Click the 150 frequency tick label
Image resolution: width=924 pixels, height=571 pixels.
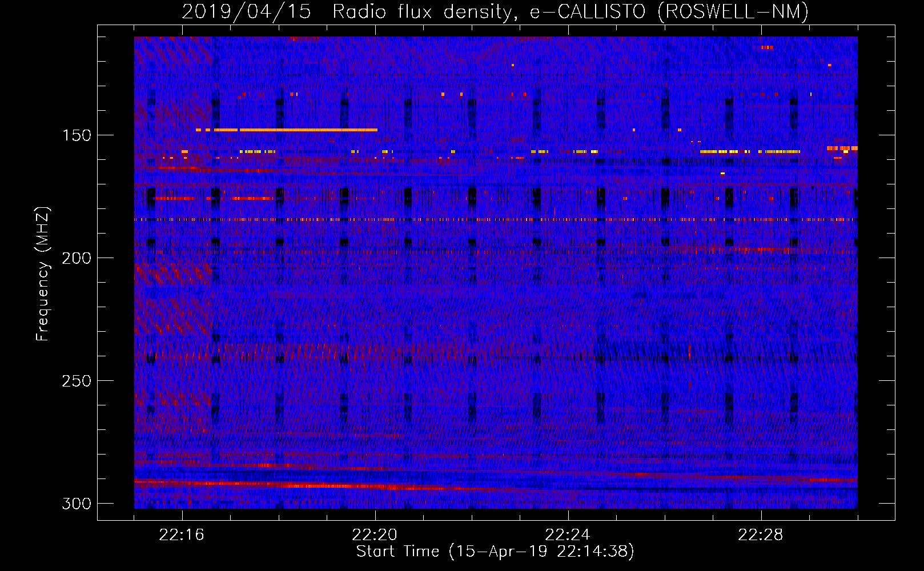pyautogui.click(x=77, y=135)
